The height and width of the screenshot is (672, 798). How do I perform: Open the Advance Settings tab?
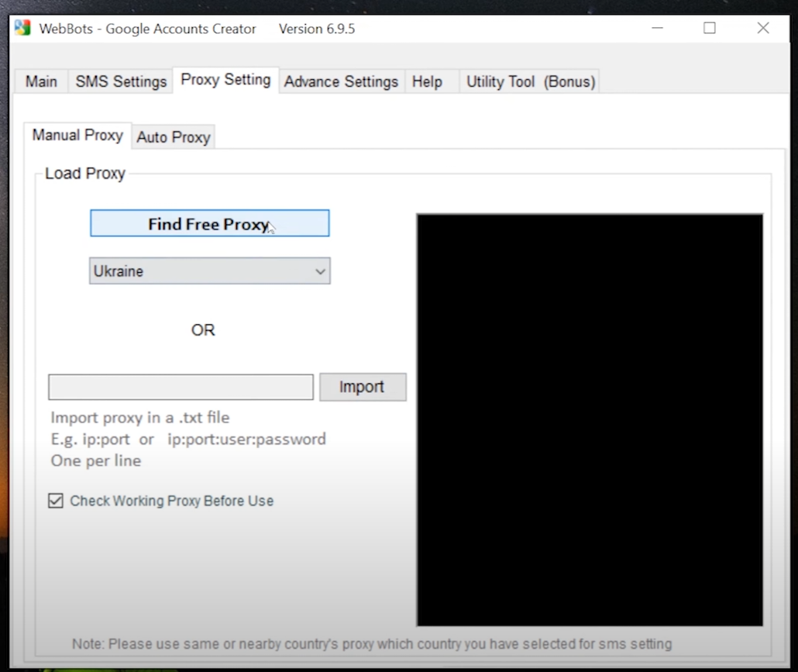341,81
